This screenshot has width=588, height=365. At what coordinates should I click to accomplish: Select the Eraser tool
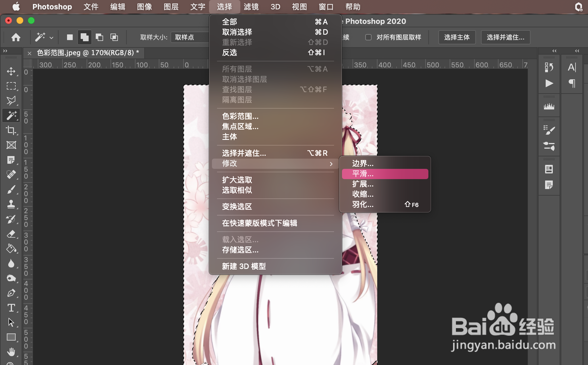11,234
